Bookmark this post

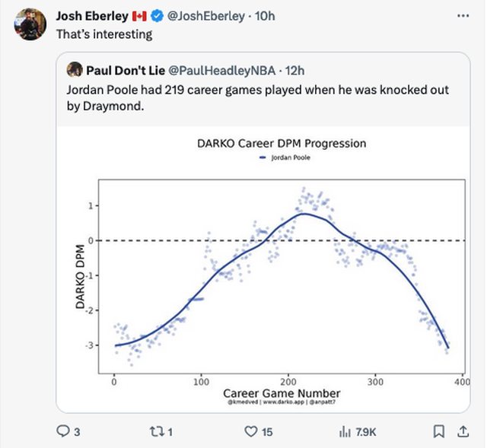click(438, 432)
